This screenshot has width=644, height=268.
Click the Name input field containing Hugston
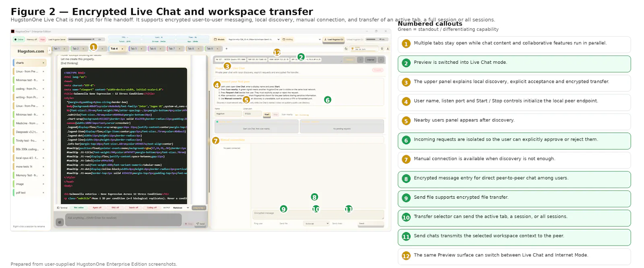pos(228,114)
